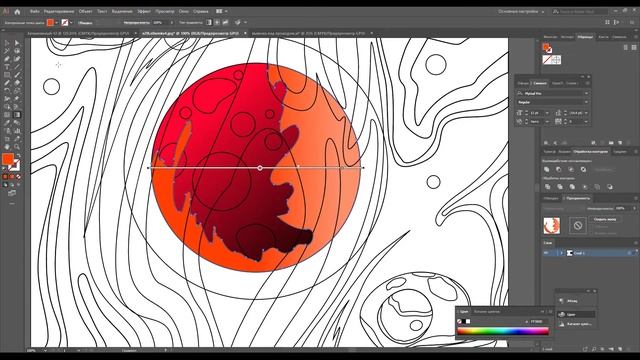Select the Gradient tool in the toolbar
Viewport: 640px width, 360px height.
[x=17, y=115]
